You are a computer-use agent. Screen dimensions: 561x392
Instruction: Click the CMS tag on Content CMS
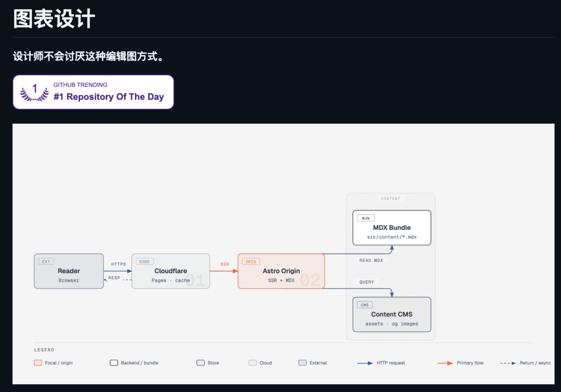[x=365, y=305]
